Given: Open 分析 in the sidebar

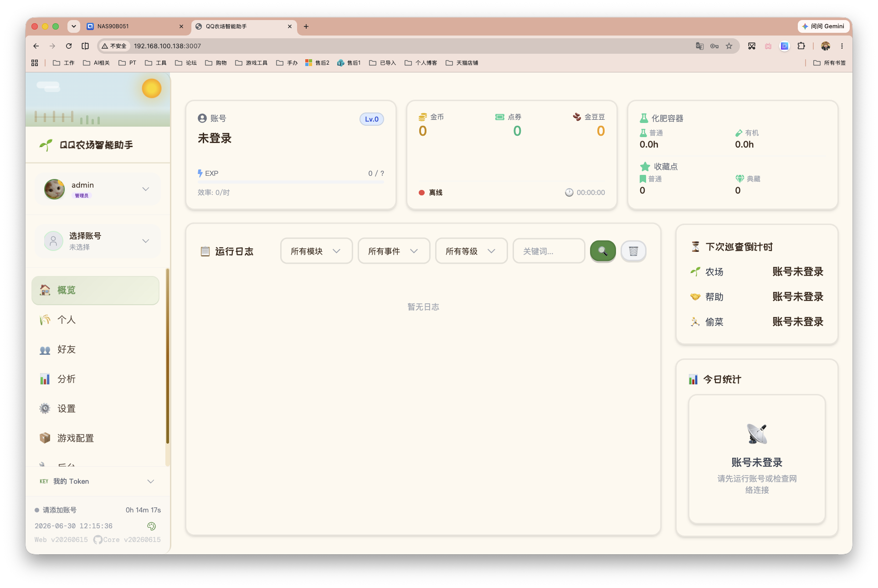Looking at the screenshot, I should pos(95,379).
